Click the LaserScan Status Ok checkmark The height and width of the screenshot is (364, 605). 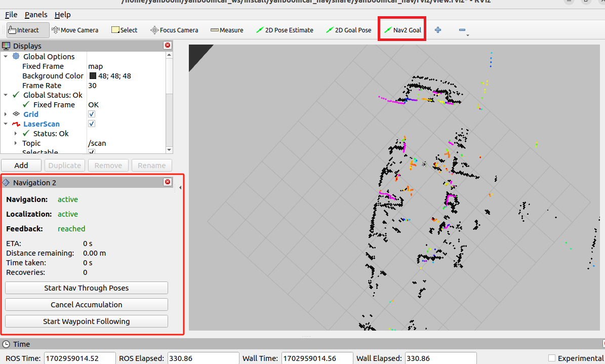coord(26,133)
